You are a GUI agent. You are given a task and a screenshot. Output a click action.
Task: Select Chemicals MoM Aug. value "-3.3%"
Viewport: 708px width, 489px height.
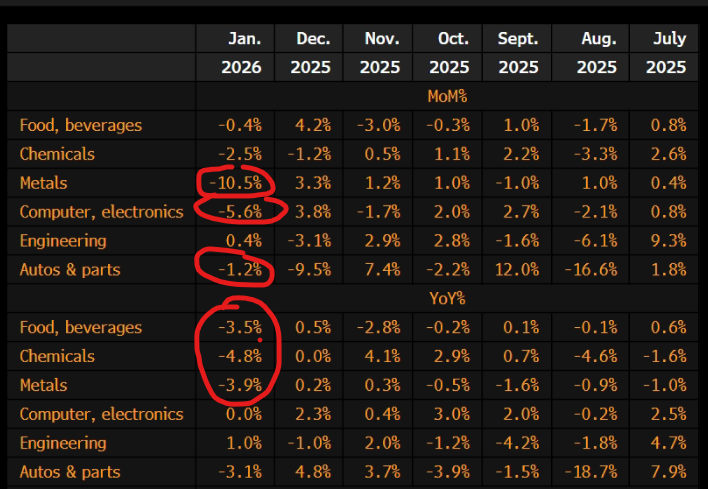[x=596, y=154]
